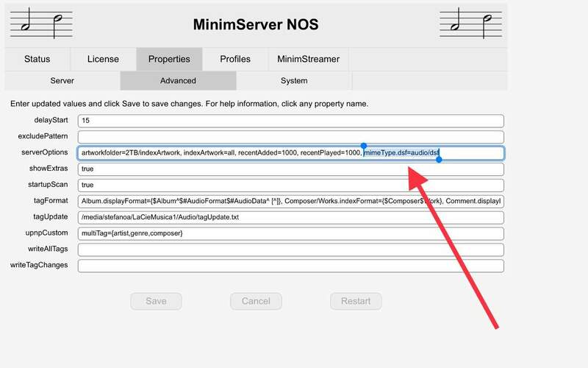Click the Cancel button
The width and height of the screenshot is (588, 368).
click(x=256, y=301)
